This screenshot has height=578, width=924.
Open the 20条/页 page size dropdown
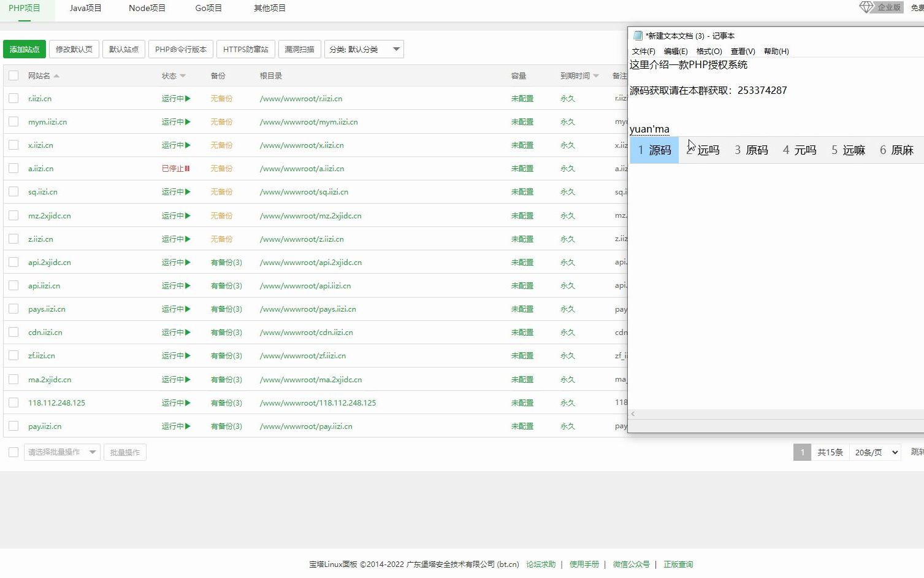click(x=874, y=452)
